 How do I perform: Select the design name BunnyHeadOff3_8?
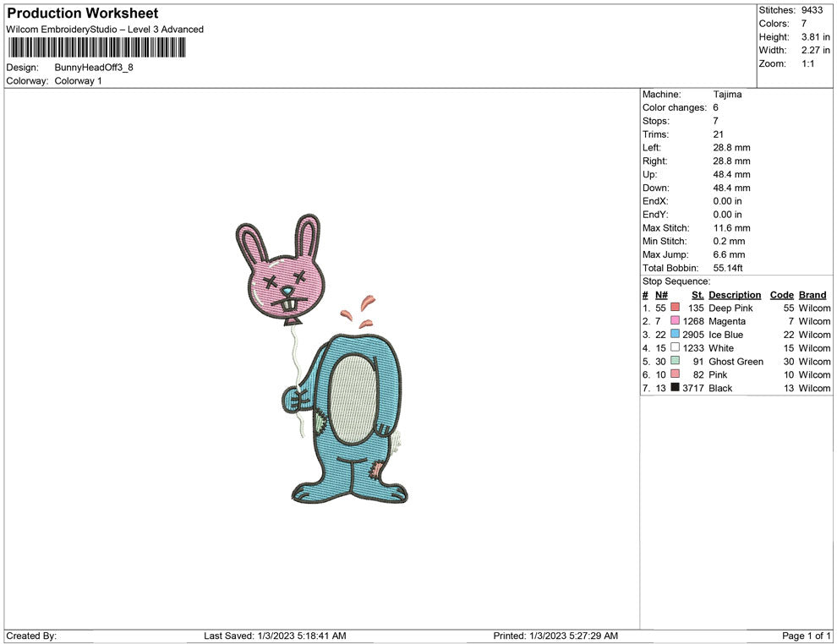[x=94, y=67]
